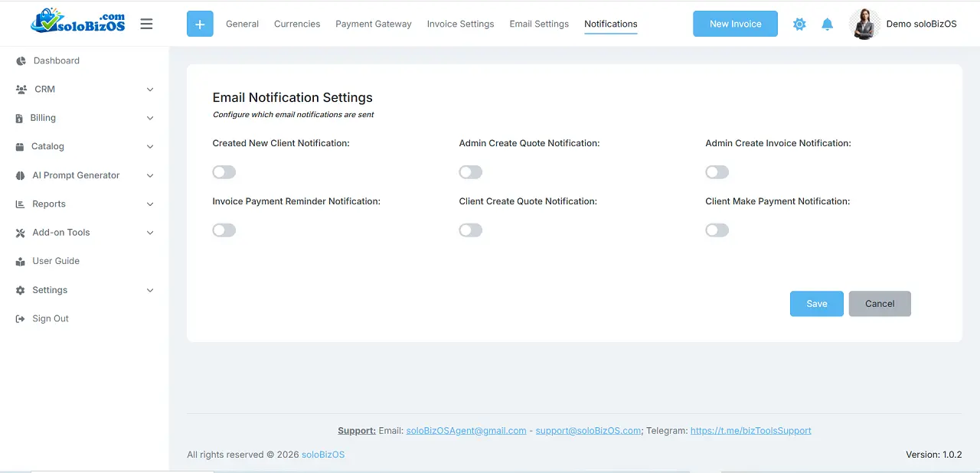The height and width of the screenshot is (473, 980).
Task: Open the soloBizOSAgent@gmail.com email link
Action: click(466, 431)
